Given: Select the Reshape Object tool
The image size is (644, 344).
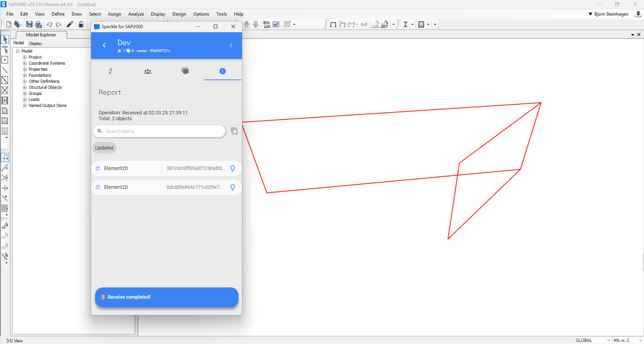Looking at the screenshot, I should click(x=5, y=50).
